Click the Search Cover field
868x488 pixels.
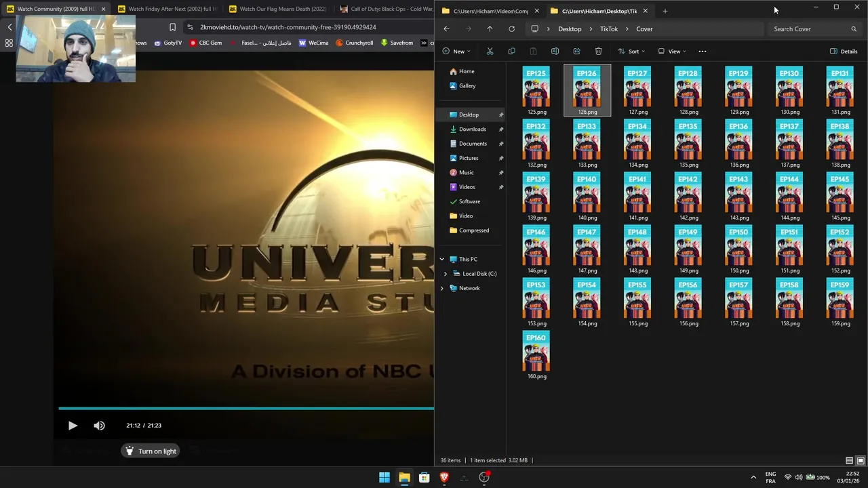[x=816, y=29]
